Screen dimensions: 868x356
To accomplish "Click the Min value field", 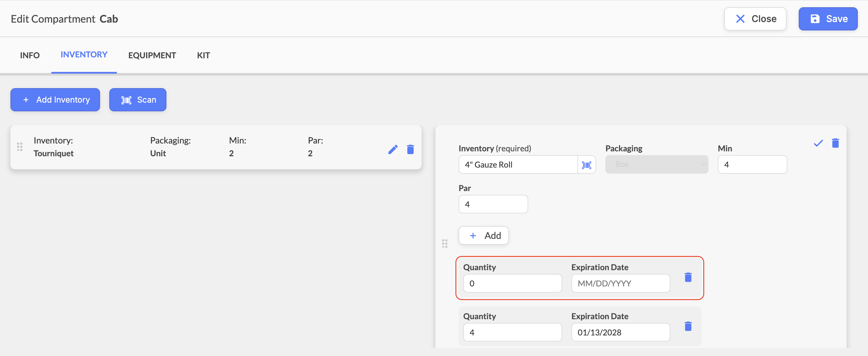I will 752,165.
